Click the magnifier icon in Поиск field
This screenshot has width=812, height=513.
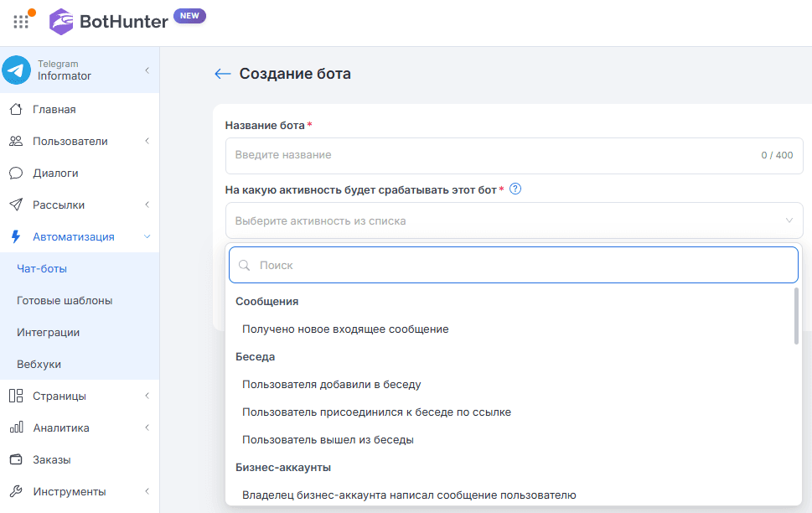pos(244,266)
